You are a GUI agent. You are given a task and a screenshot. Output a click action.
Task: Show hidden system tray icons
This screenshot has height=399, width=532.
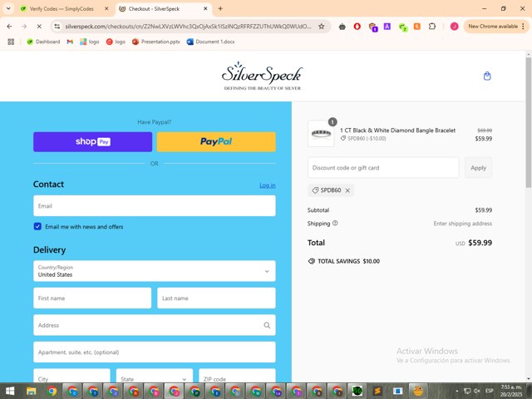click(x=457, y=392)
